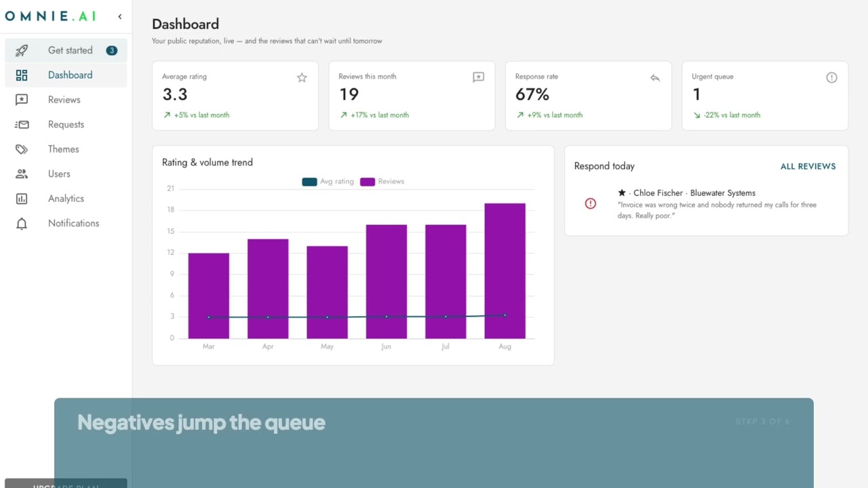The image size is (868, 488).
Task: Open Reviews from the sidebar
Action: coord(66,100)
